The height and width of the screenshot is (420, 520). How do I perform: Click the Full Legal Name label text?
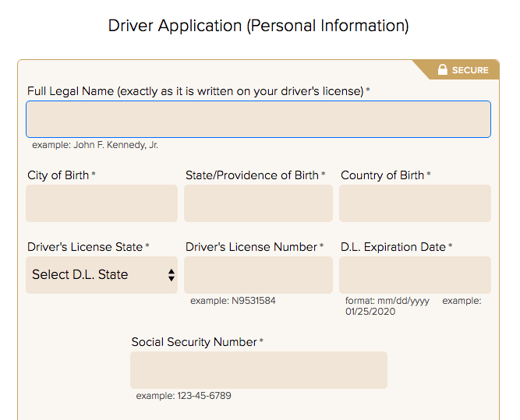pyautogui.click(x=196, y=91)
